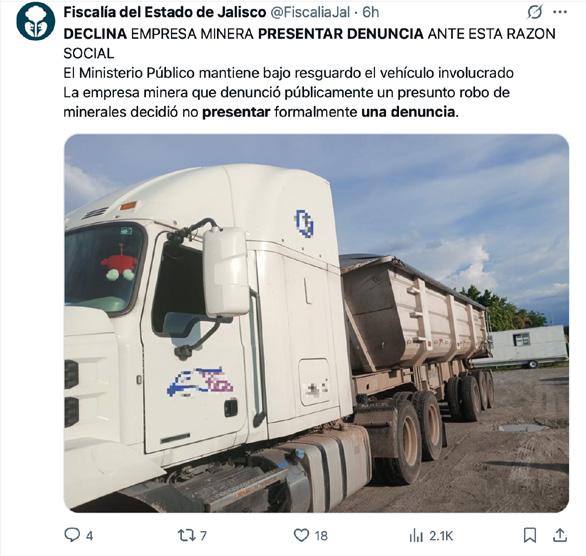This screenshot has height=556, width=586.
Task: Click the bold "una denuncia" text
Action: click(408, 112)
